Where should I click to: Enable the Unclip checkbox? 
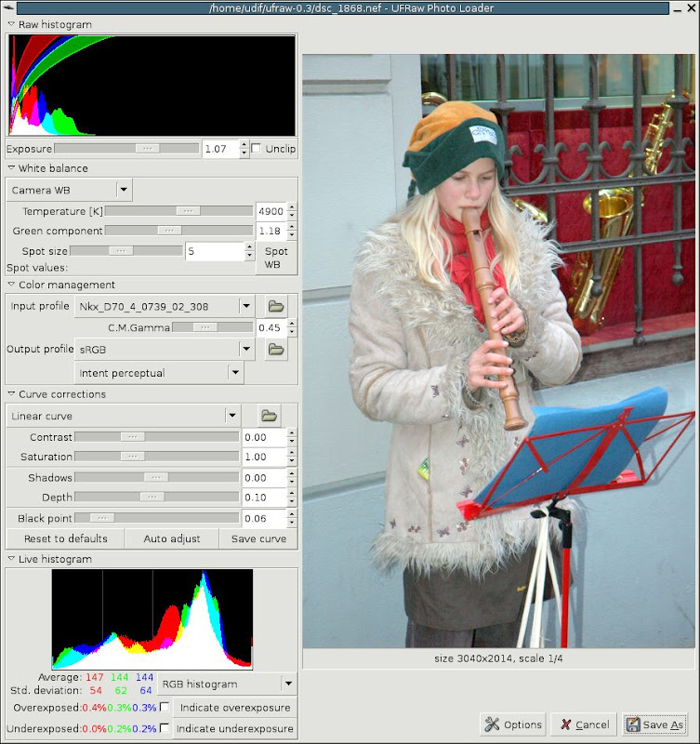[256, 149]
